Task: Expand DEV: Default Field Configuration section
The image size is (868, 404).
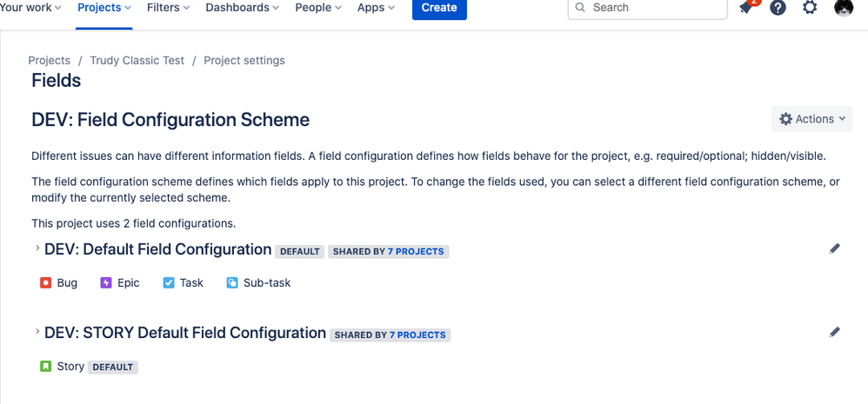Action: [37, 248]
